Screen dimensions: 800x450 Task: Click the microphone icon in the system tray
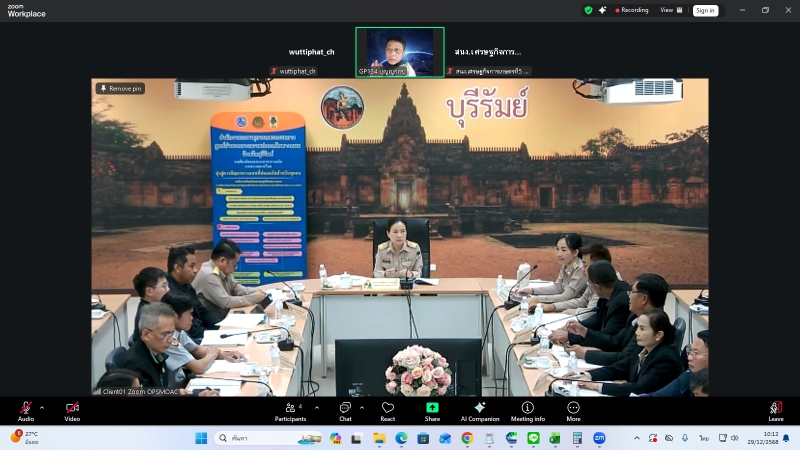click(x=685, y=438)
